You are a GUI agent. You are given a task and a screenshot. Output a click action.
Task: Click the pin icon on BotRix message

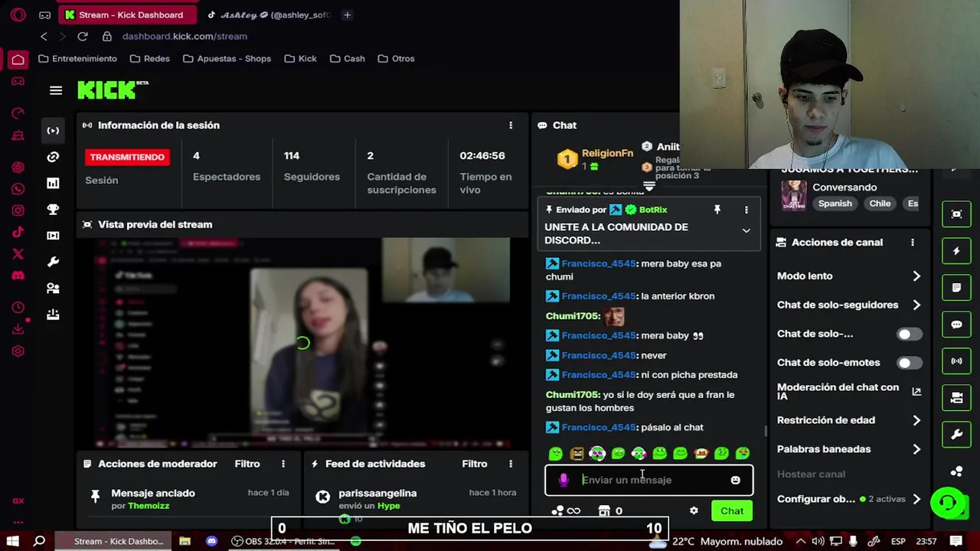(717, 210)
